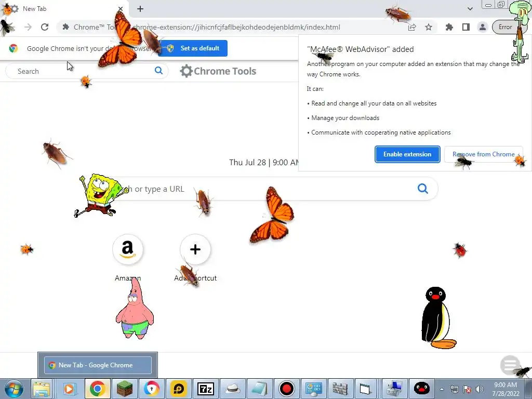Click the Chrome Tools logo heading
Image resolution: width=532 pixels, height=399 pixels.
click(x=218, y=71)
